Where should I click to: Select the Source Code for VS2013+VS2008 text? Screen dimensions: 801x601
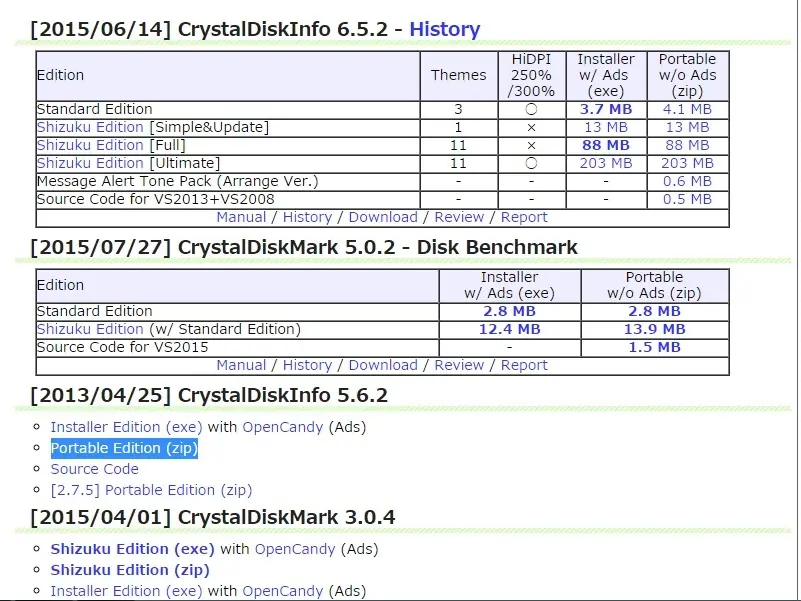(x=155, y=199)
